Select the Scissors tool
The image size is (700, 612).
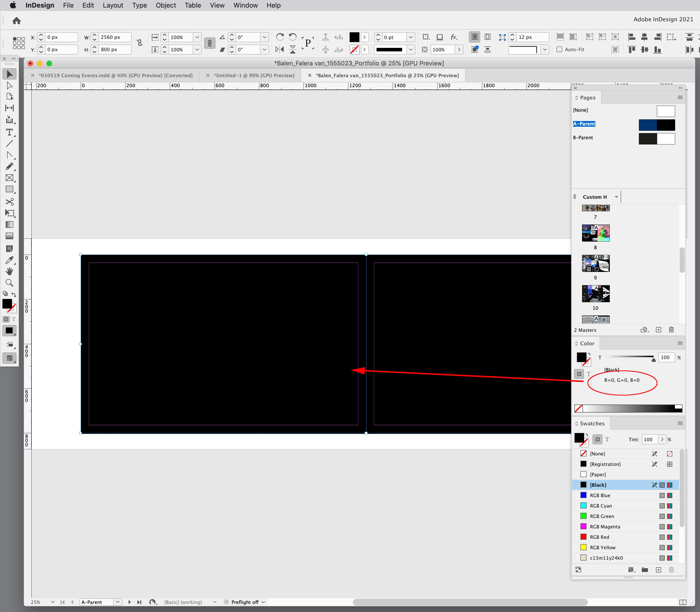[x=9, y=202]
